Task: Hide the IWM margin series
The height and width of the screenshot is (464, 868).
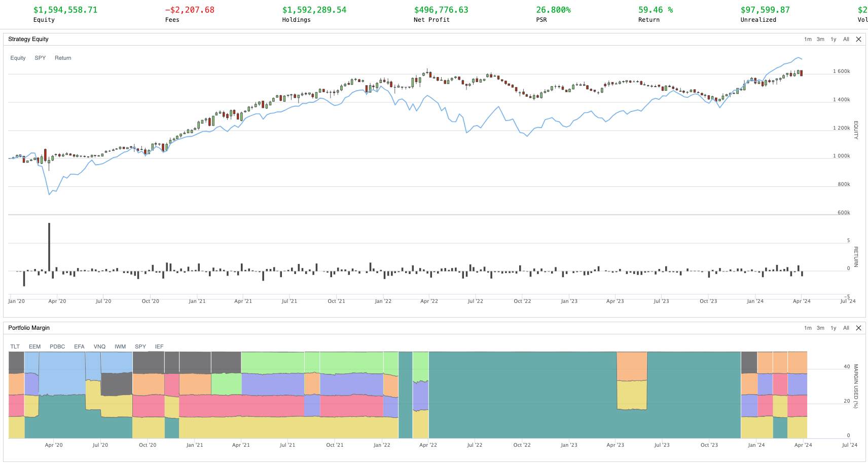Action: (x=120, y=347)
